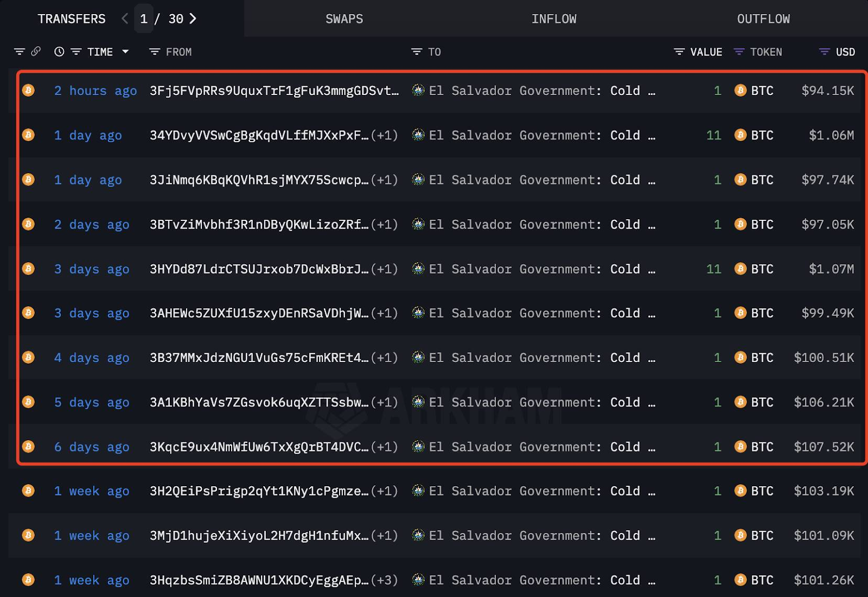Expand (+1) extra senders on $100.51K row

(385, 358)
